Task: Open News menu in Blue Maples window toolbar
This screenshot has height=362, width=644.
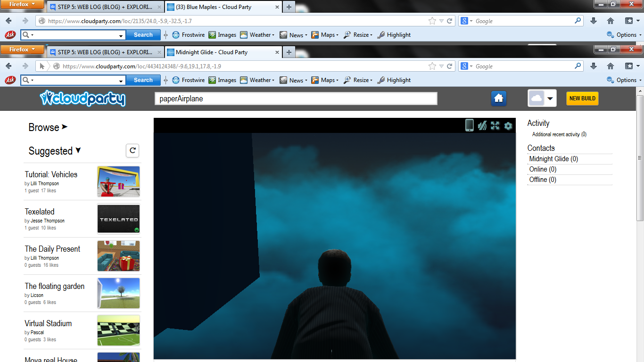Action: pyautogui.click(x=293, y=35)
